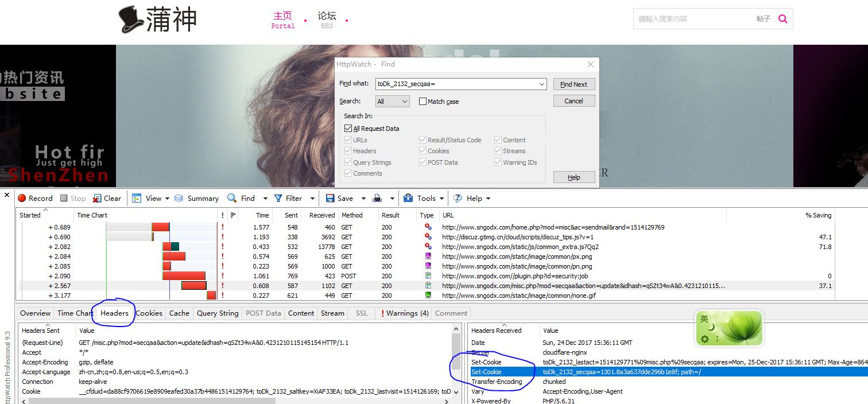Screen dimensions: 868x404
Task: Click the printer icon in toolbar
Action: coord(377,199)
